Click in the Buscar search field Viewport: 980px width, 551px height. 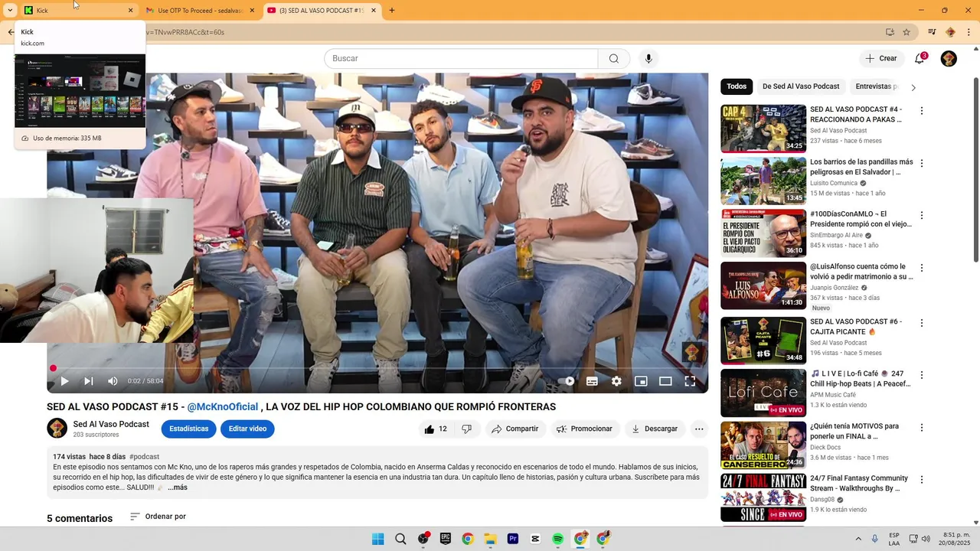(x=461, y=59)
